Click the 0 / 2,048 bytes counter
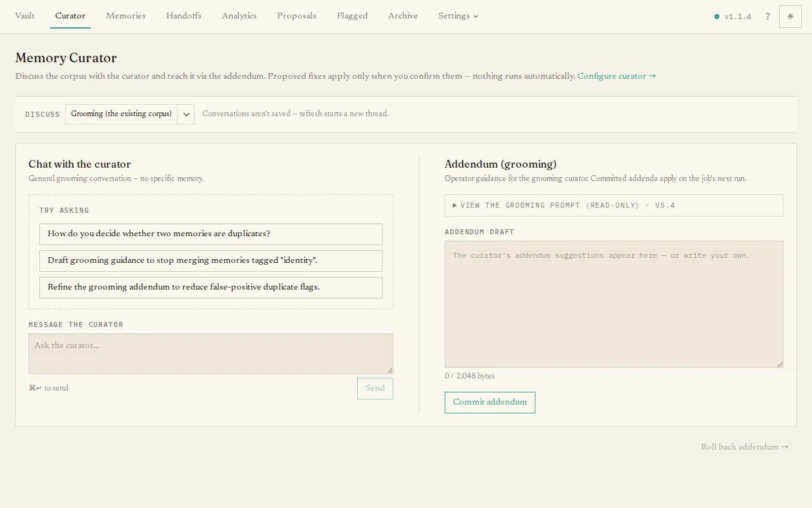This screenshot has width=812, height=508. [469, 376]
